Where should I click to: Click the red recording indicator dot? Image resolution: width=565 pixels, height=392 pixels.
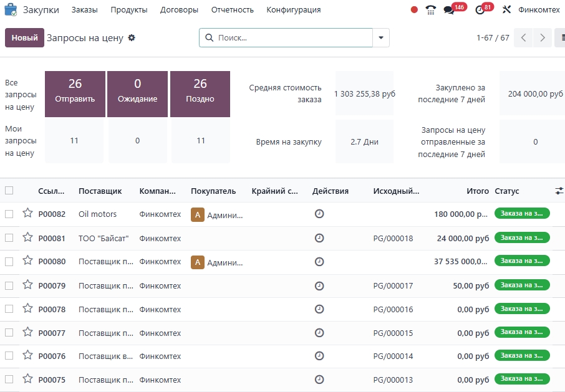[414, 10]
